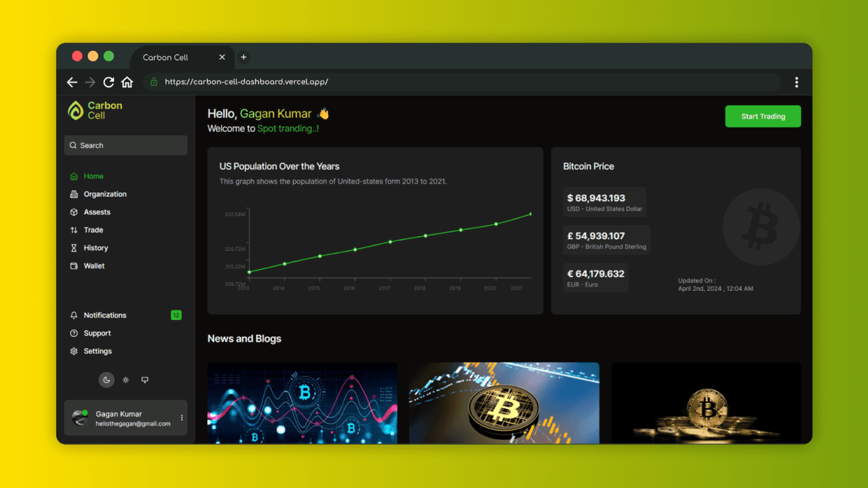This screenshot has height=488, width=868.
Task: Click hellothegagan@gmail.com email text
Action: tap(133, 424)
